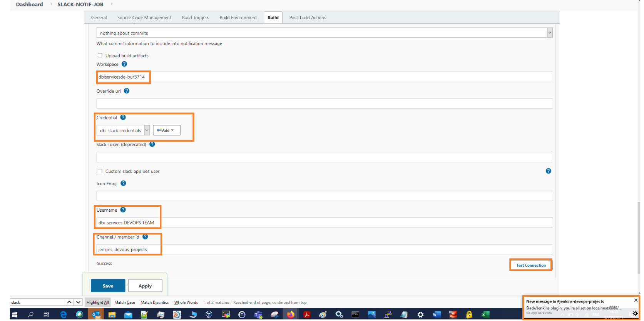Edit the Channel / member id field
This screenshot has width=644, height=321.
tap(325, 249)
